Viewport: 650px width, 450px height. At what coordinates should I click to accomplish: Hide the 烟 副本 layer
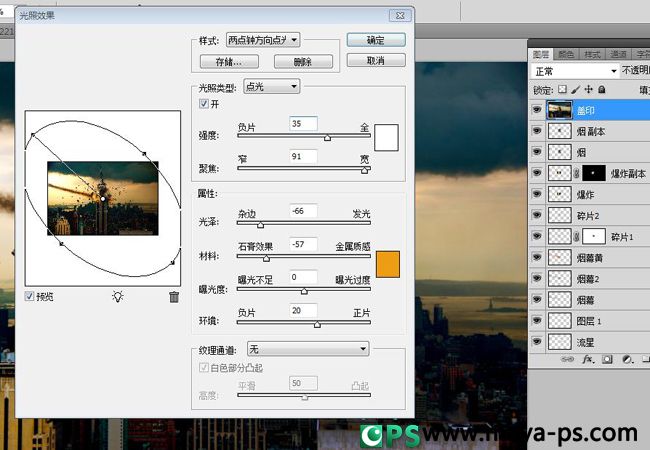pyautogui.click(x=537, y=131)
